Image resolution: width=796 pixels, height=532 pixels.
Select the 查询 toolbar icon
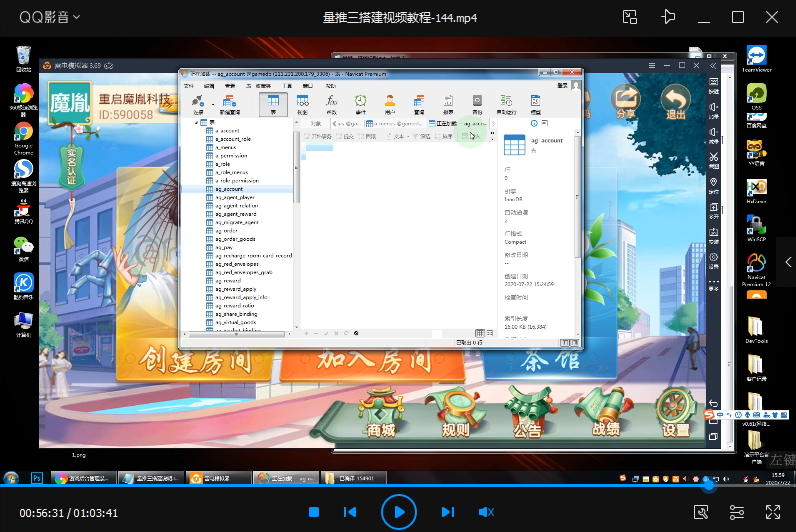point(419,104)
